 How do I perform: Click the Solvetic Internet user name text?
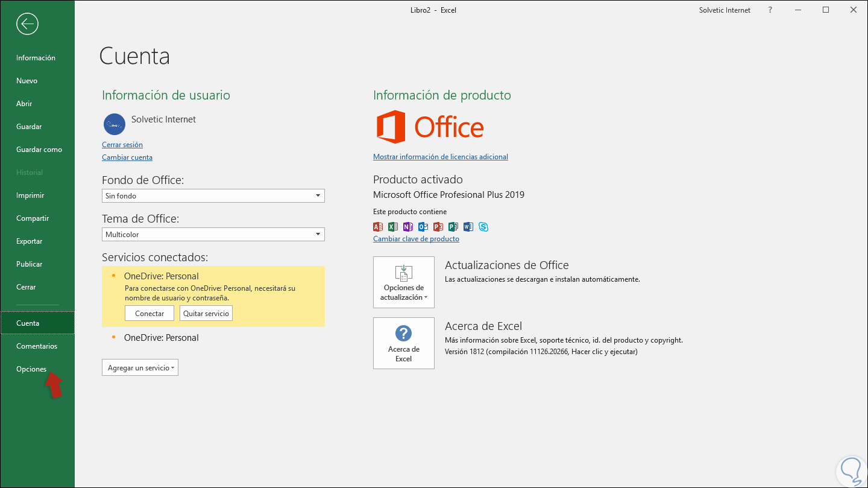pos(163,119)
